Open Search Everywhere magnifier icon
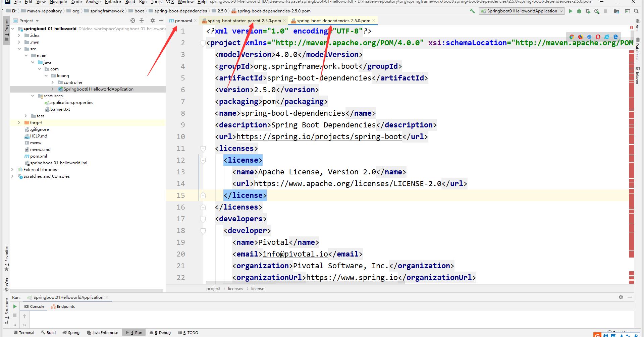The width and height of the screenshot is (644, 337). pyautogui.click(x=636, y=11)
